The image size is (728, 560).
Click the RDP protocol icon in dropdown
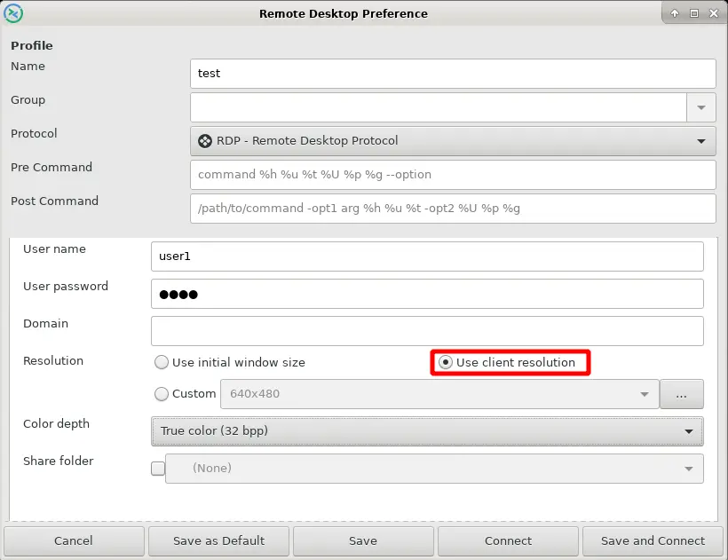[x=205, y=140]
